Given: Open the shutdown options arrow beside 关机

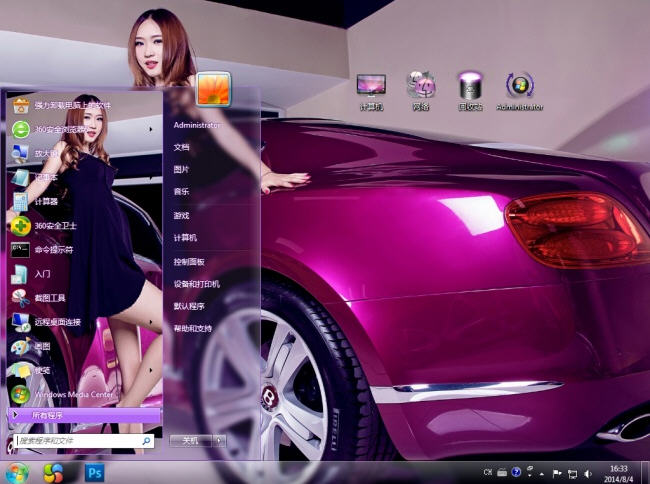Looking at the screenshot, I should click(x=219, y=440).
